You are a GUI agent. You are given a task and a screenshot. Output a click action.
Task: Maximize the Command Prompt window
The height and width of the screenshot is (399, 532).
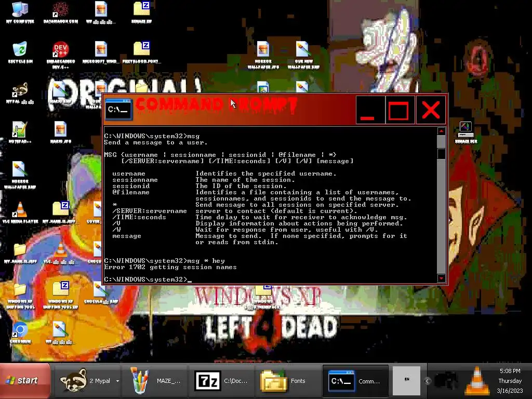(x=400, y=110)
